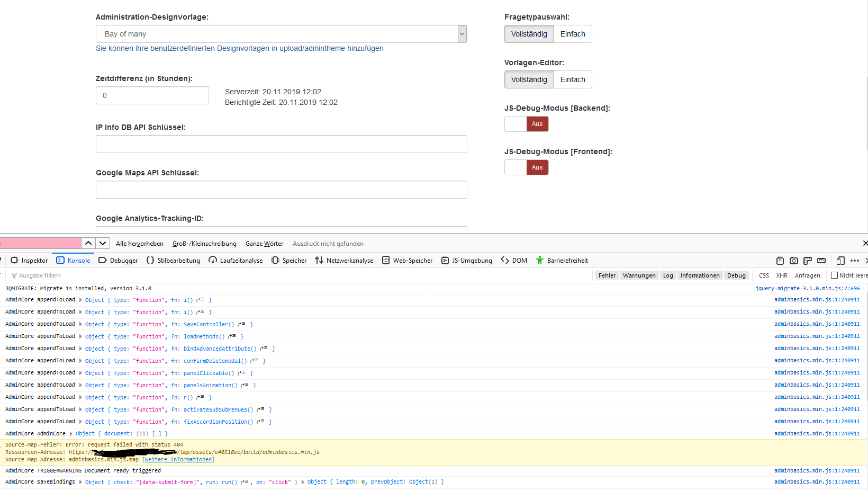Set Fragetypauswahl to Einfach
The height and width of the screenshot is (491, 868).
573,34
